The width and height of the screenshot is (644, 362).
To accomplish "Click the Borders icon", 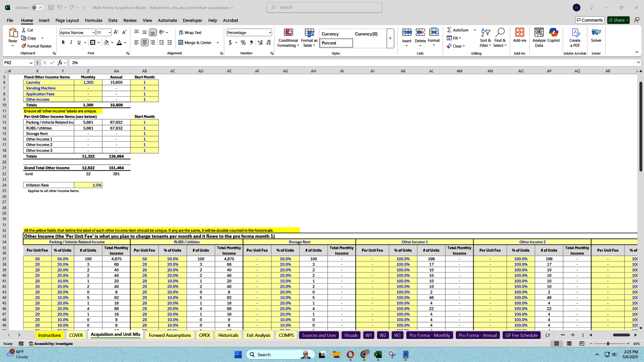I will 93,43.
